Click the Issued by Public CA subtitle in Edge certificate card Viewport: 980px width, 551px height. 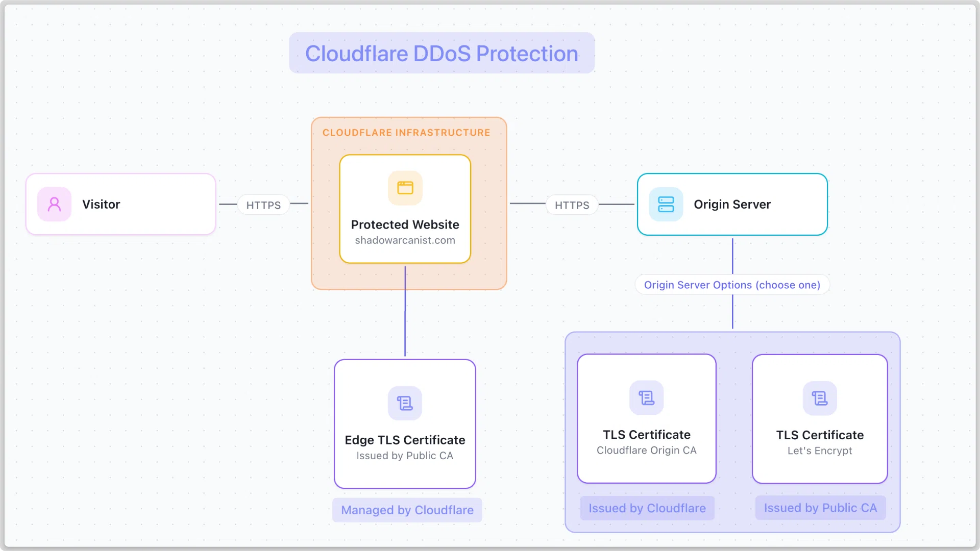coord(405,456)
